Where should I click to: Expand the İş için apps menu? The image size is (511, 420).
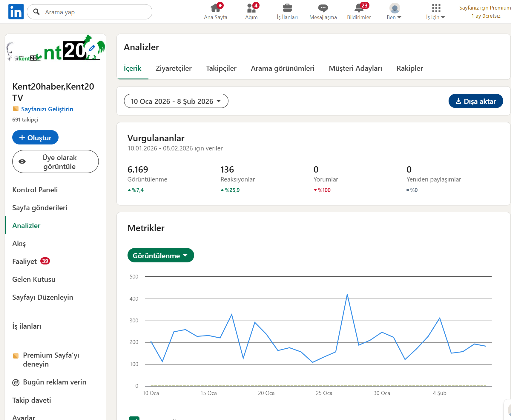(x=436, y=12)
